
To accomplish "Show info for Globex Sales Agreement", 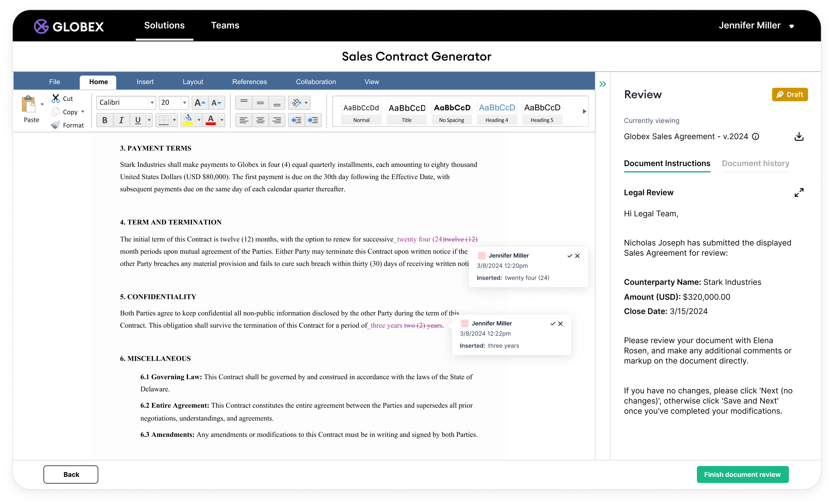I will click(x=755, y=136).
